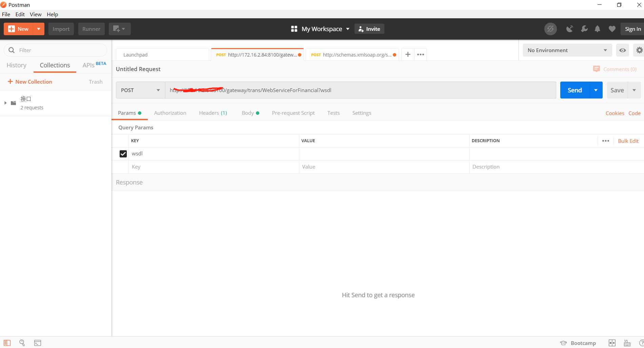Viewport: 644px width, 348px height.
Task: Toggle sidebar icon in status bar
Action: tap(7, 343)
